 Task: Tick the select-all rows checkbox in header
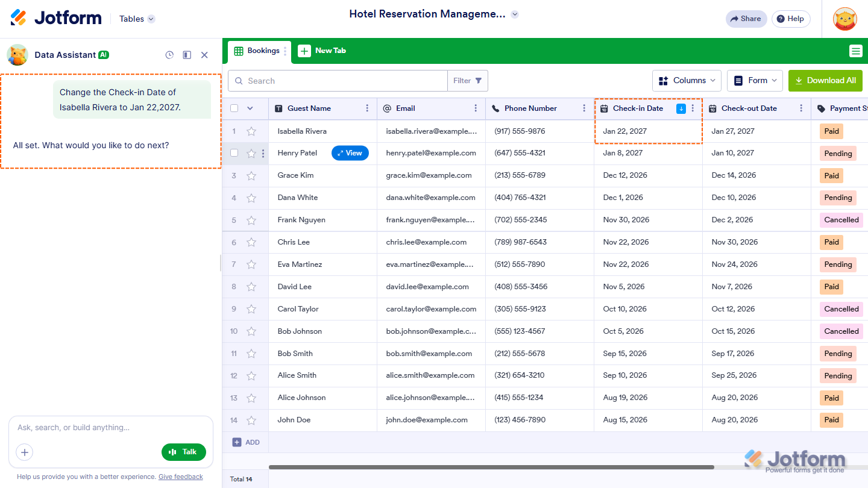[234, 108]
